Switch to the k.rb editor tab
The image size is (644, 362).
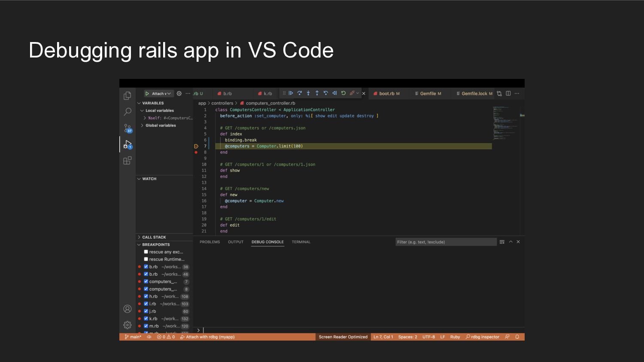266,94
